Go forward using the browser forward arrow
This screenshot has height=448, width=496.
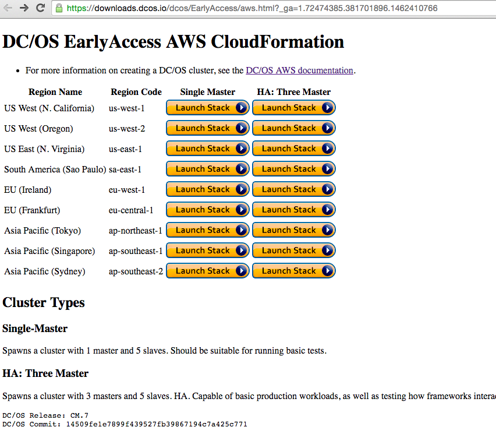[24, 8]
